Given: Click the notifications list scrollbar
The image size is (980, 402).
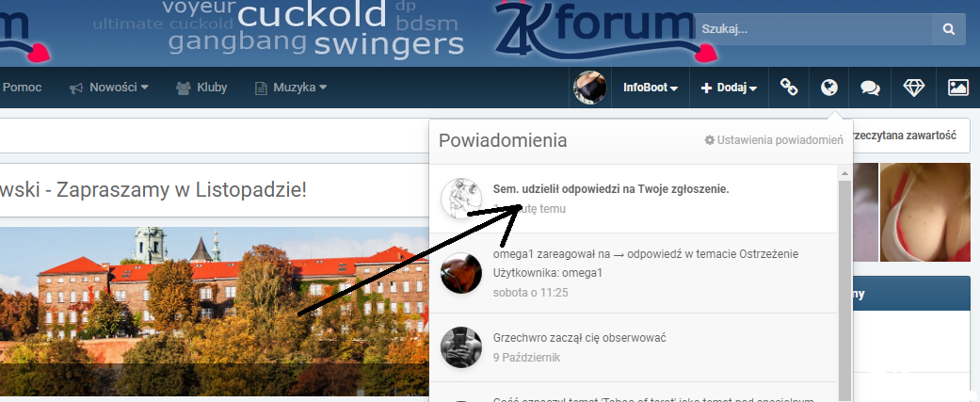Looking at the screenshot, I should tap(844, 284).
